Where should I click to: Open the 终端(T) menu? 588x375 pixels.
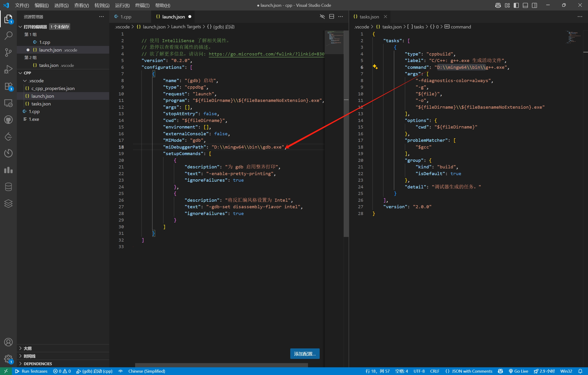[x=142, y=5]
